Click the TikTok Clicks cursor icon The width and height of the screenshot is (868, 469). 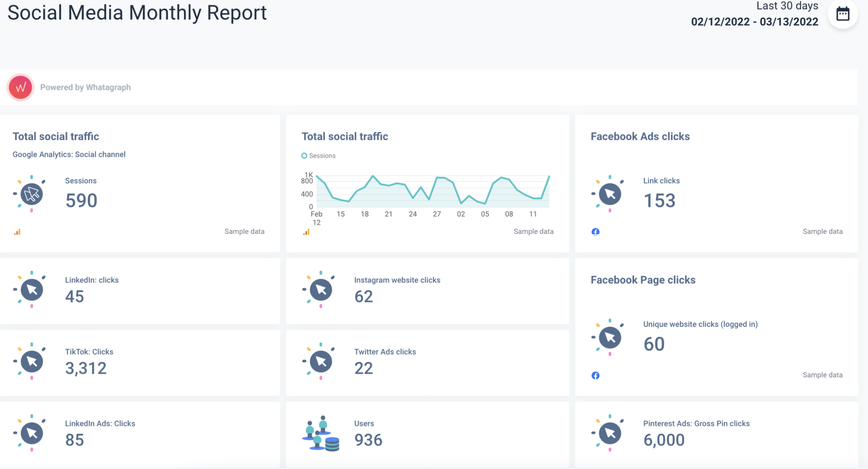(32, 361)
